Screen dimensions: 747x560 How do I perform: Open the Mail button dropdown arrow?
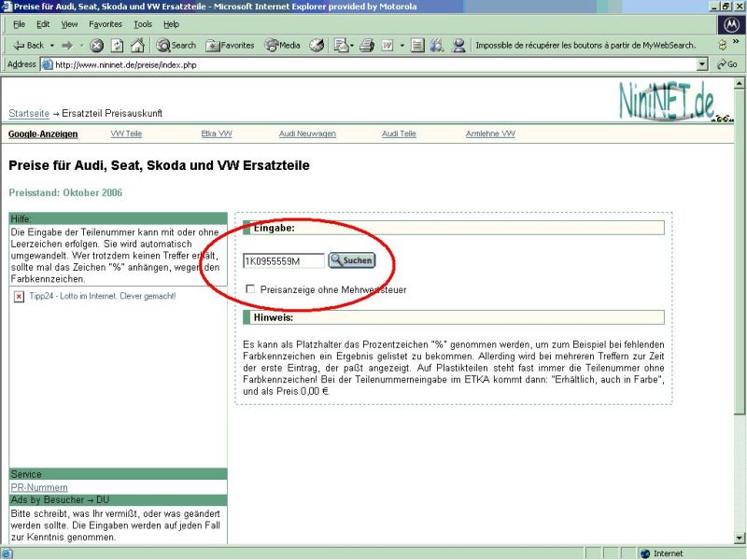point(352,46)
